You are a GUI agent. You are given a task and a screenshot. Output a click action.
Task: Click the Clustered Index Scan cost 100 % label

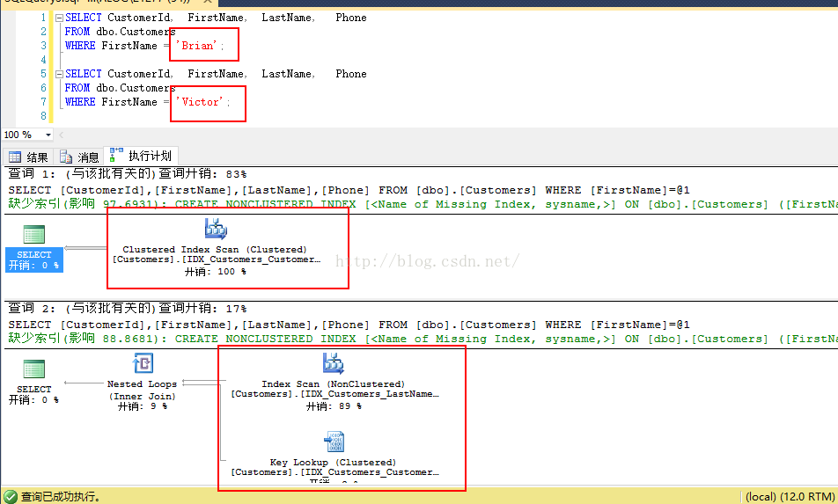coord(216,271)
